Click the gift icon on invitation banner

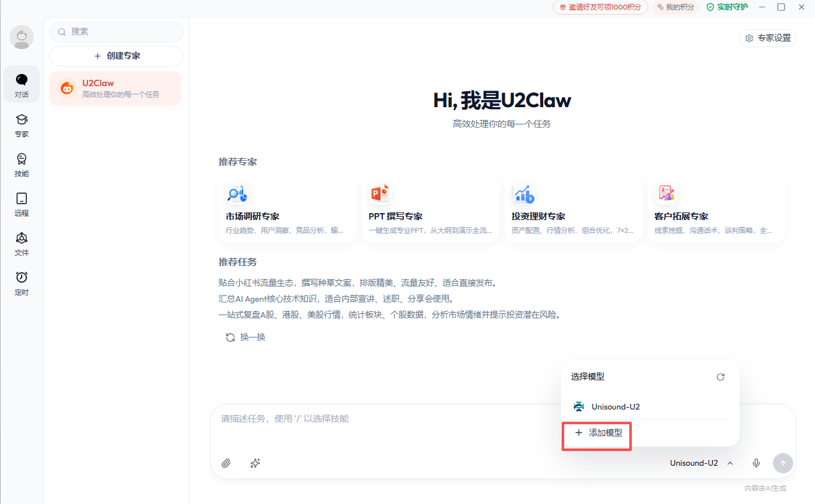point(563,7)
